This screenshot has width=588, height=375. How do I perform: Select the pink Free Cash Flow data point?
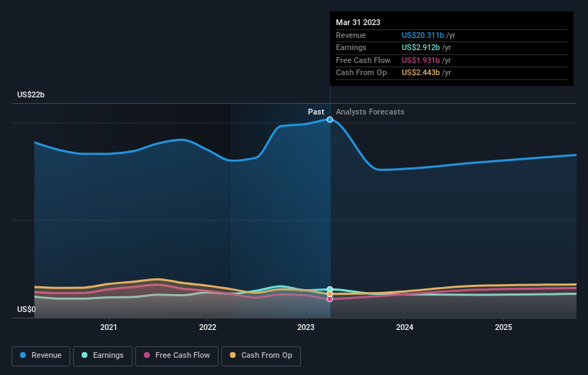pyautogui.click(x=329, y=299)
